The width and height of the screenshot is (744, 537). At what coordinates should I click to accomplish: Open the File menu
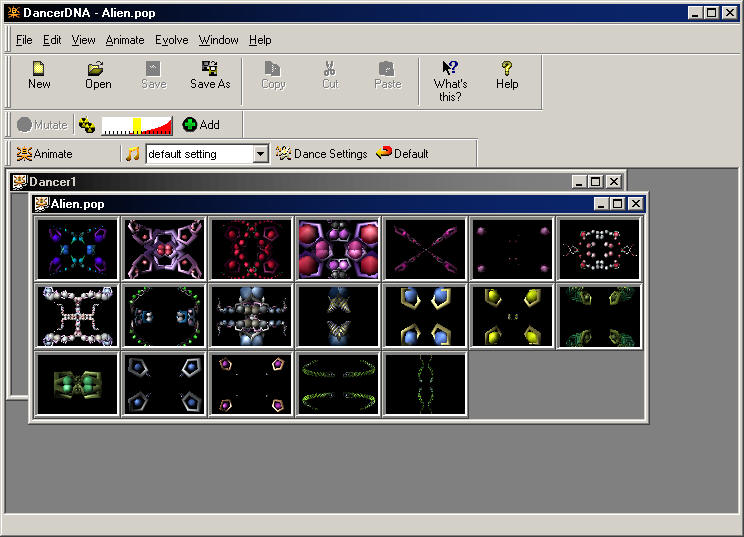(24, 40)
